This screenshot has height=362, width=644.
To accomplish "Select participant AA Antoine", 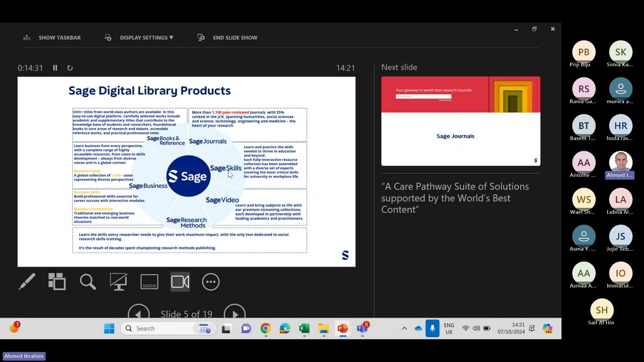I will tap(584, 165).
